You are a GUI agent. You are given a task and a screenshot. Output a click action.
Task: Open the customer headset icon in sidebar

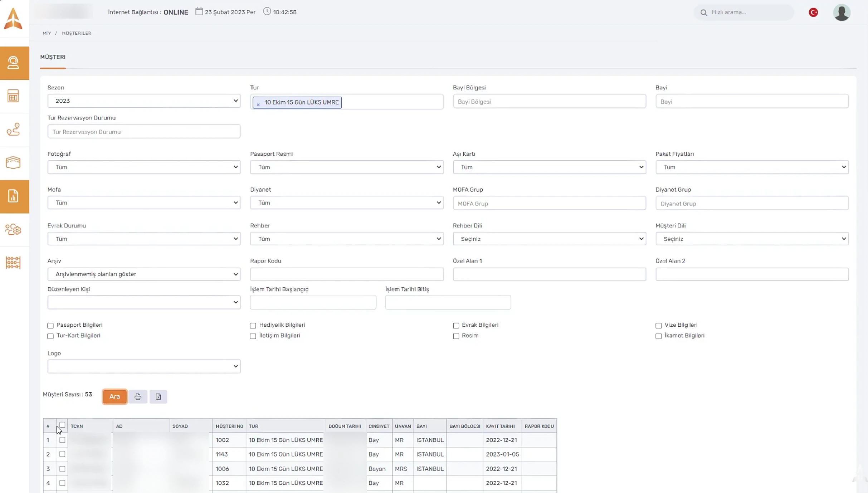(13, 63)
